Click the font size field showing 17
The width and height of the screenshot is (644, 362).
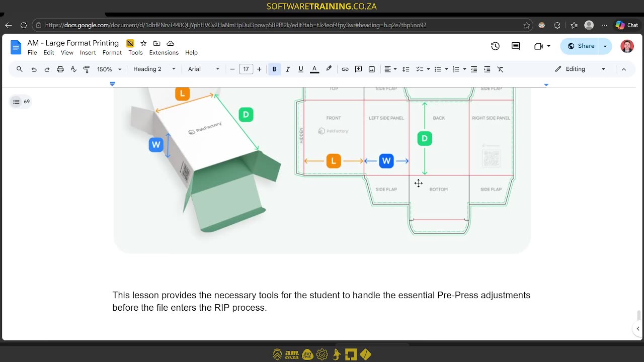[x=246, y=69]
